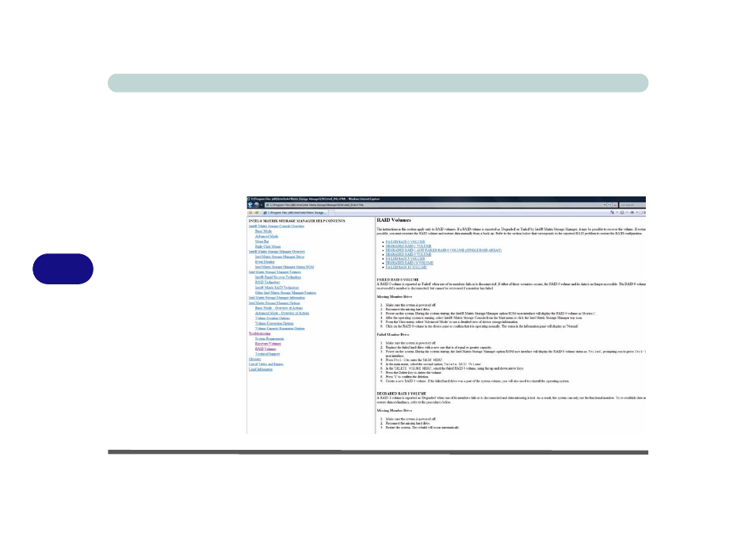Screen dimensions: 756x533
Task: Open the Event Monitor link
Action: point(265,262)
